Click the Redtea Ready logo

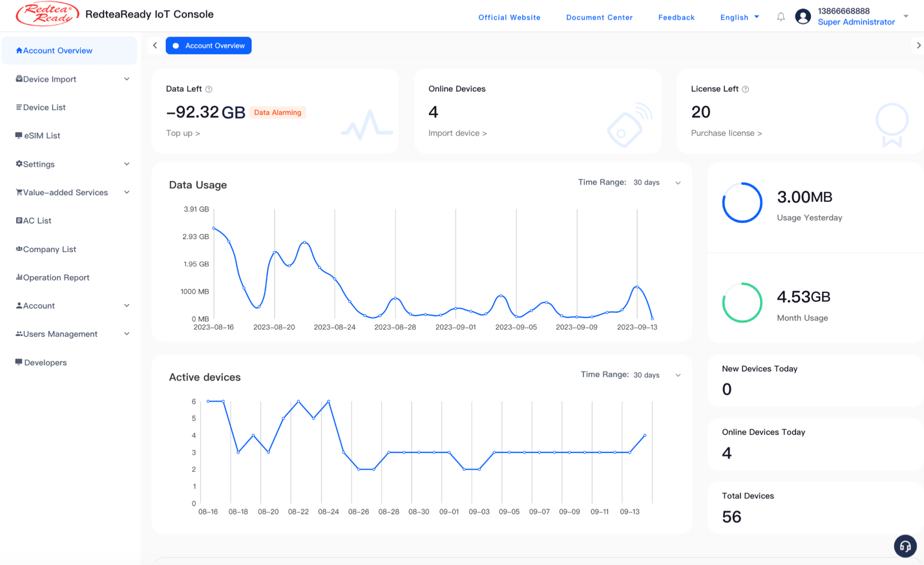47,14
